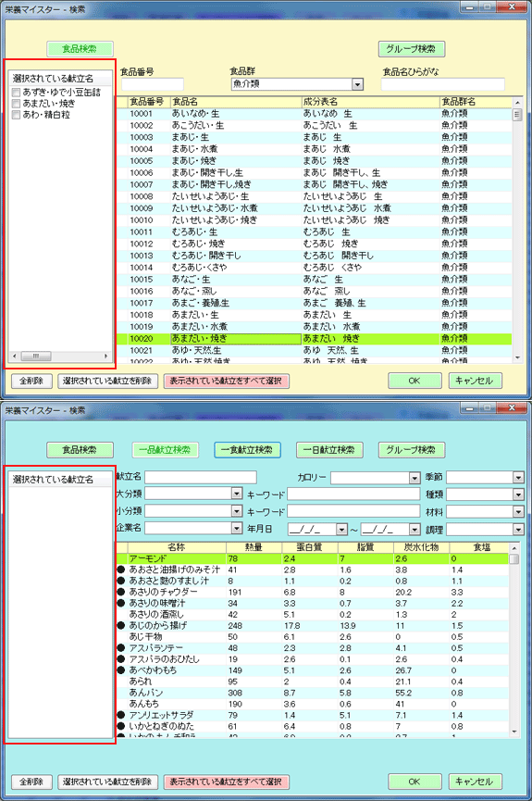This screenshot has width=532, height=801.
Task: Open the 大分類 dropdown
Action: (236, 494)
